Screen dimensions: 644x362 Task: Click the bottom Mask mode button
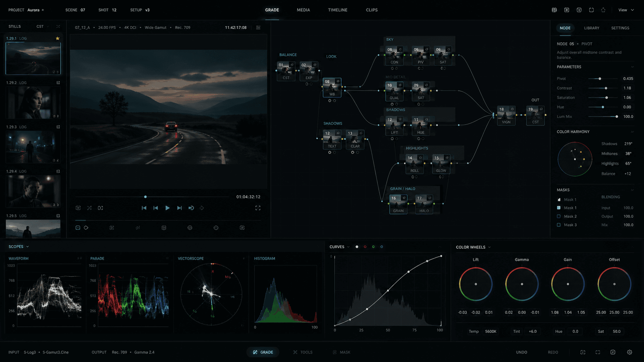[342, 352]
